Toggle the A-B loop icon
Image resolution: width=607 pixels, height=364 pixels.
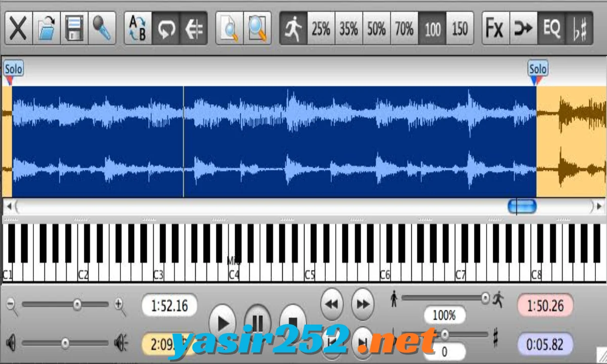coord(138,29)
